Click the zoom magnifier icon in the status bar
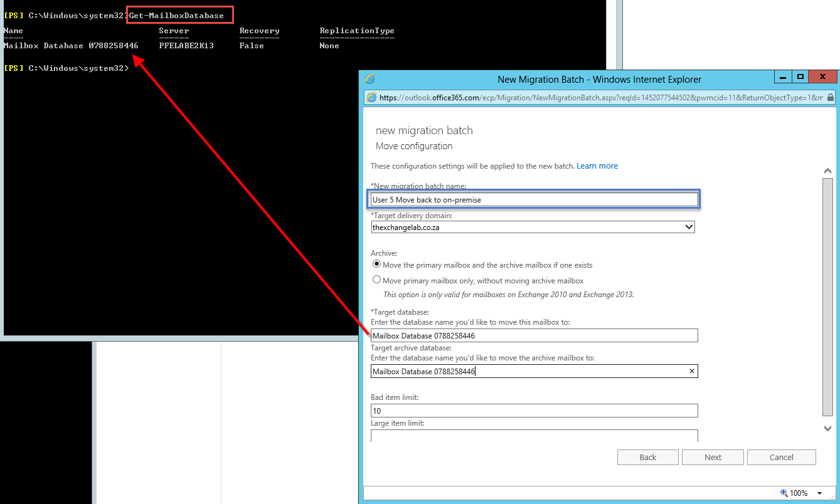 point(784,493)
